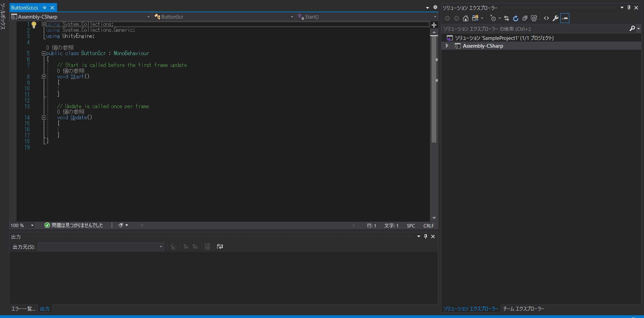The width and height of the screenshot is (644, 318).
Task: Collapse the Start method code region
Action: pos(44,76)
